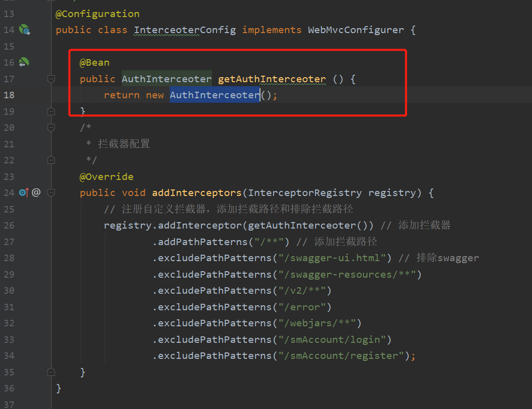Click the InterceptorRegistry parameter type

[x=305, y=193]
